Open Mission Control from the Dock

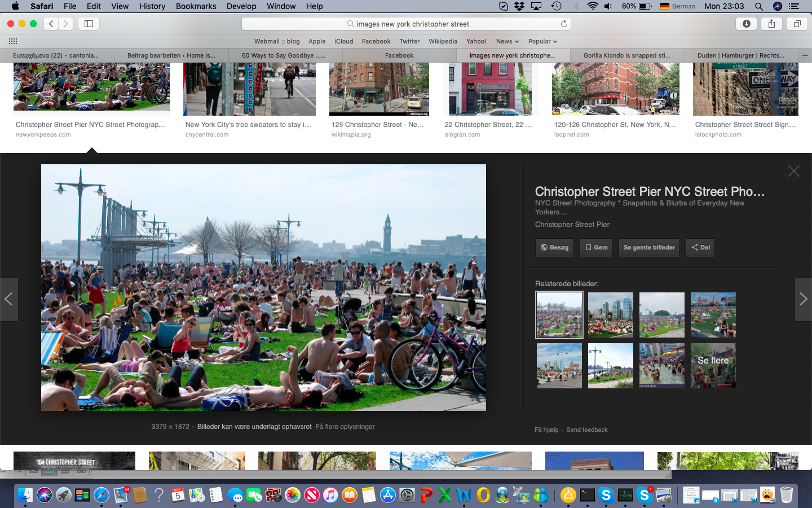pos(82,495)
